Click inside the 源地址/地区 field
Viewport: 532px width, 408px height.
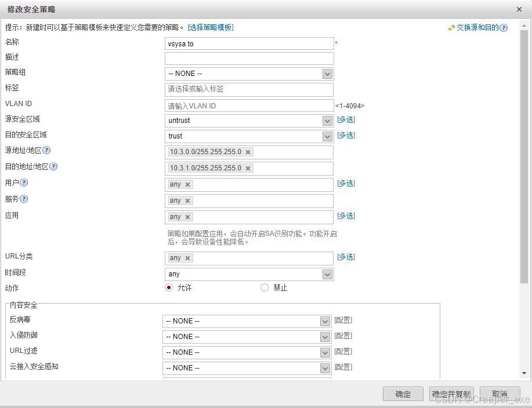pos(249,152)
